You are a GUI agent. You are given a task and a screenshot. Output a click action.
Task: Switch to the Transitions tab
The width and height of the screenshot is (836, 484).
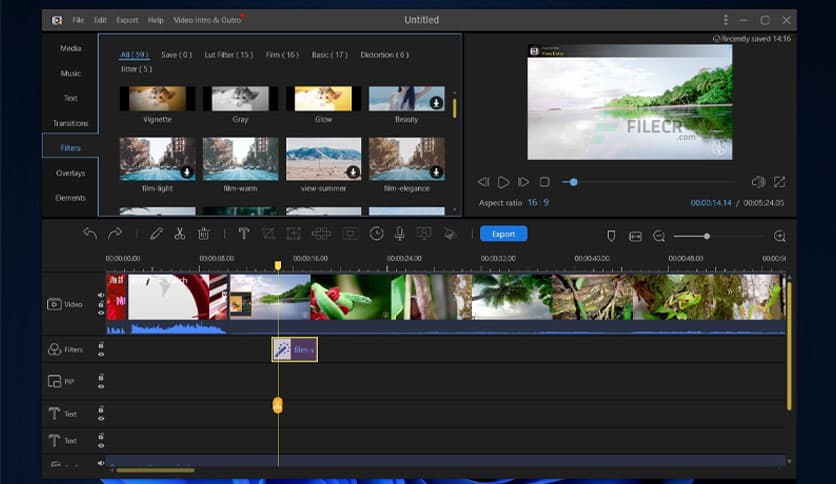click(x=70, y=123)
